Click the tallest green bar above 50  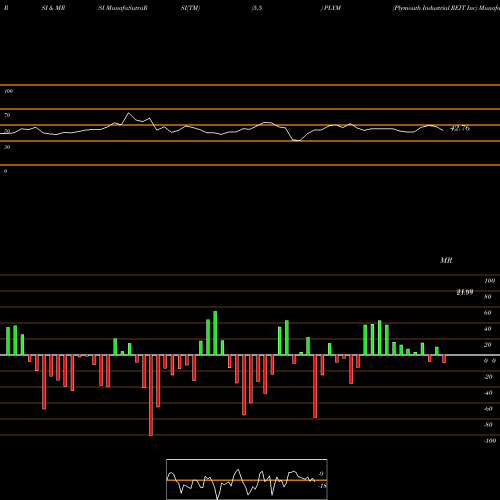(x=215, y=333)
